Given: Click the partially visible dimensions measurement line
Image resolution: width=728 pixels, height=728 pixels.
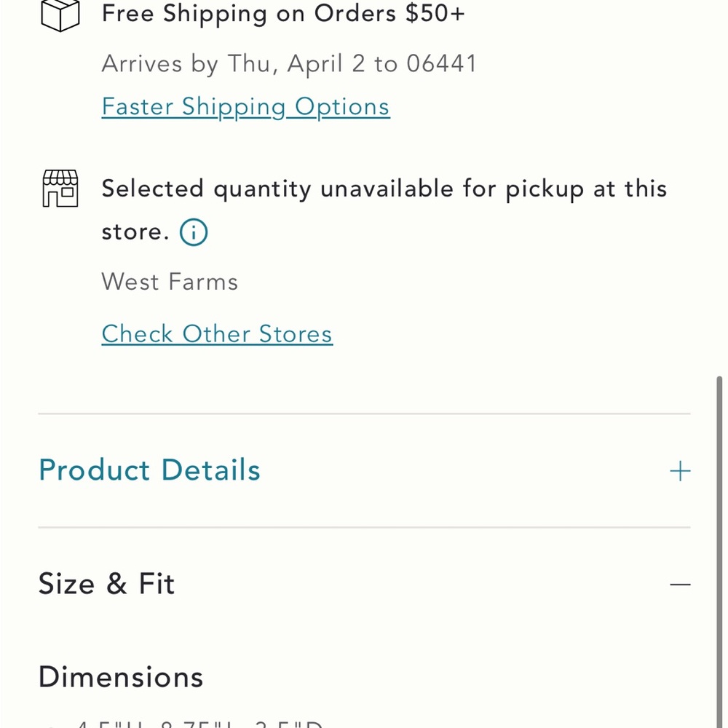Looking at the screenshot, I should (x=200, y=723).
